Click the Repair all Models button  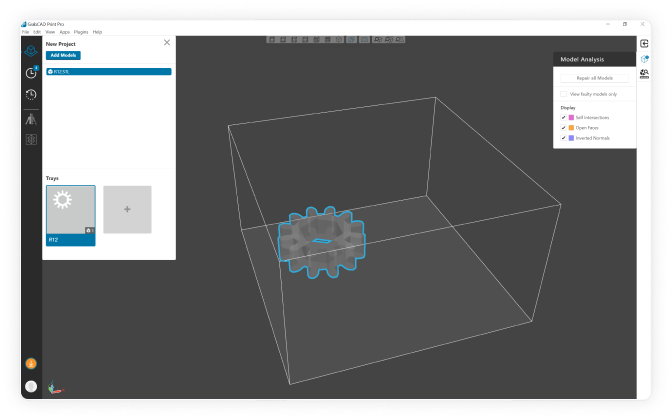tap(594, 77)
